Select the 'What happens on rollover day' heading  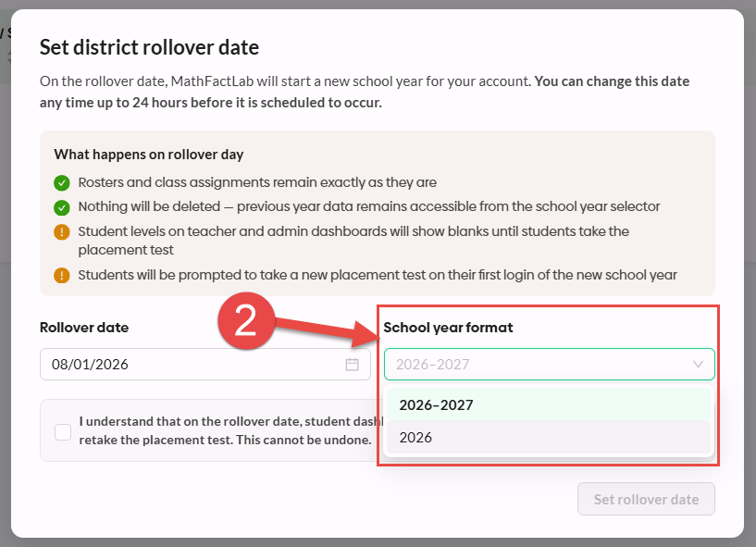(148, 155)
